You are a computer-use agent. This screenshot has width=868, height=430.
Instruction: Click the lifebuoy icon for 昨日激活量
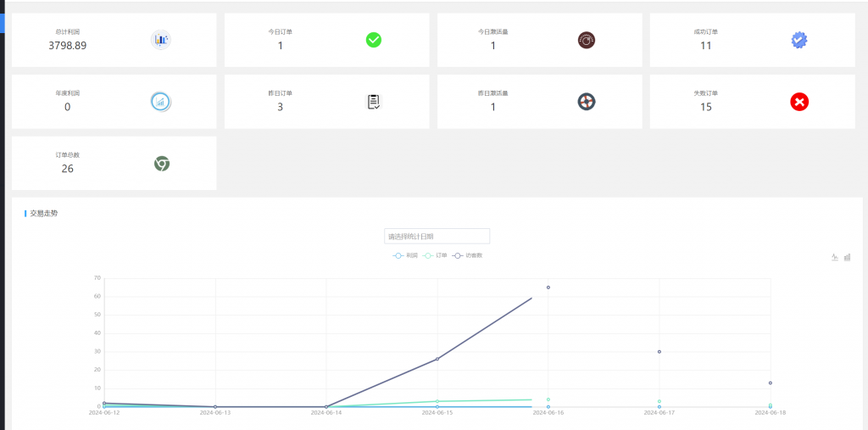click(587, 102)
